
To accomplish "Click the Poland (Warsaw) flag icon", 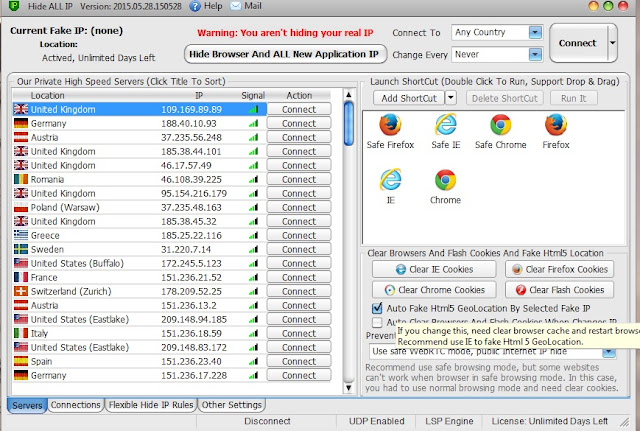I will [x=21, y=207].
